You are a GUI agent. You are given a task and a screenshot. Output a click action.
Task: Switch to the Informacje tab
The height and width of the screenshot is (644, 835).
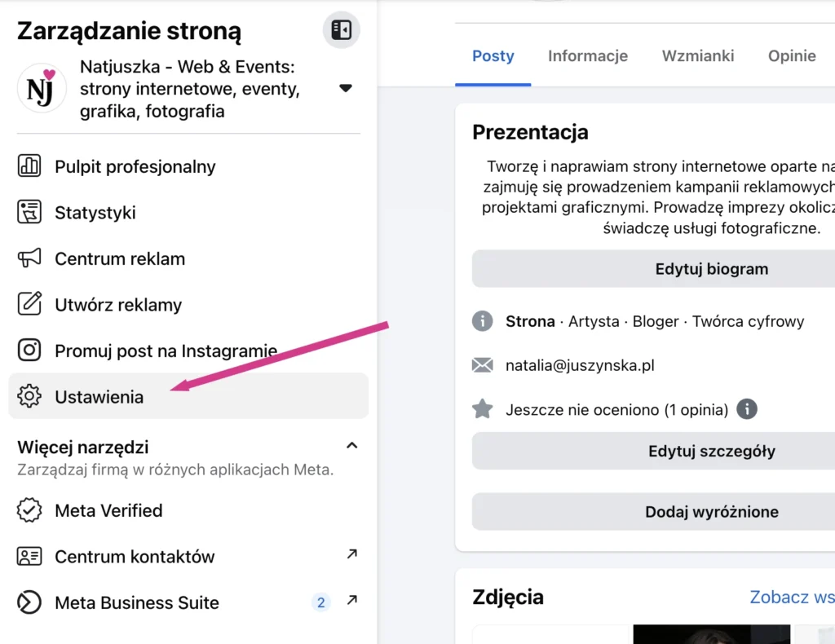point(588,56)
